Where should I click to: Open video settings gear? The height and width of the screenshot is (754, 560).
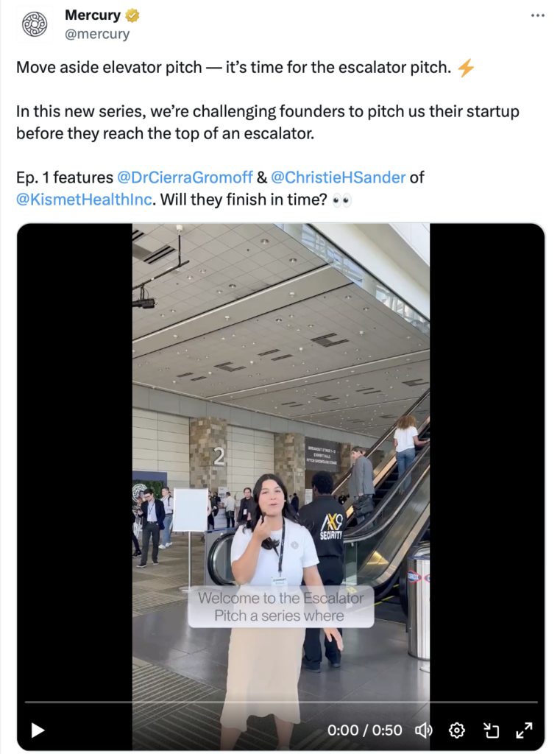(x=457, y=730)
